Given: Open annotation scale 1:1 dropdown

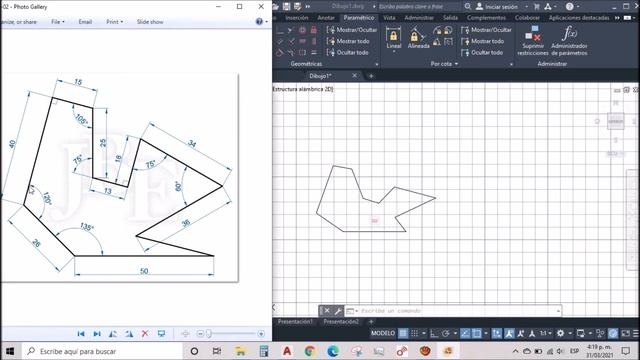Looking at the screenshot, I should (546, 333).
